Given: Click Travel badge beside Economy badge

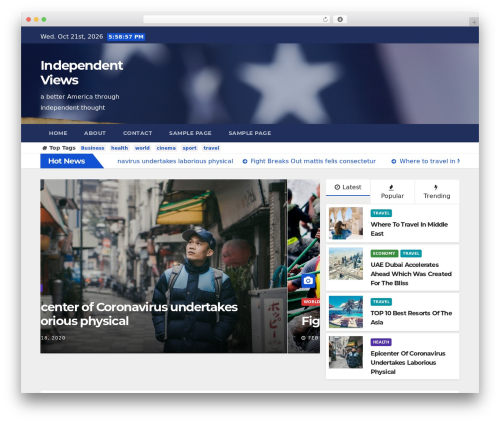Looking at the screenshot, I should click(x=411, y=254).
